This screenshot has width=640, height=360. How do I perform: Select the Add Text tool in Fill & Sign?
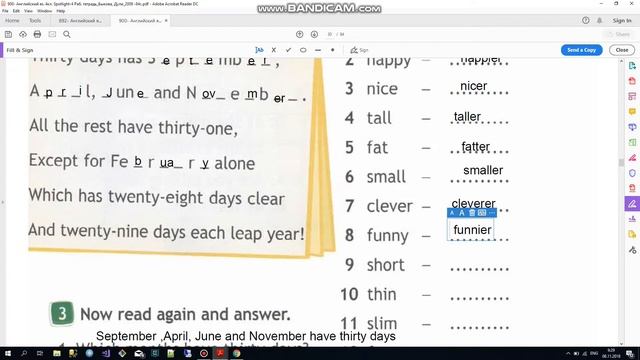tap(259, 50)
